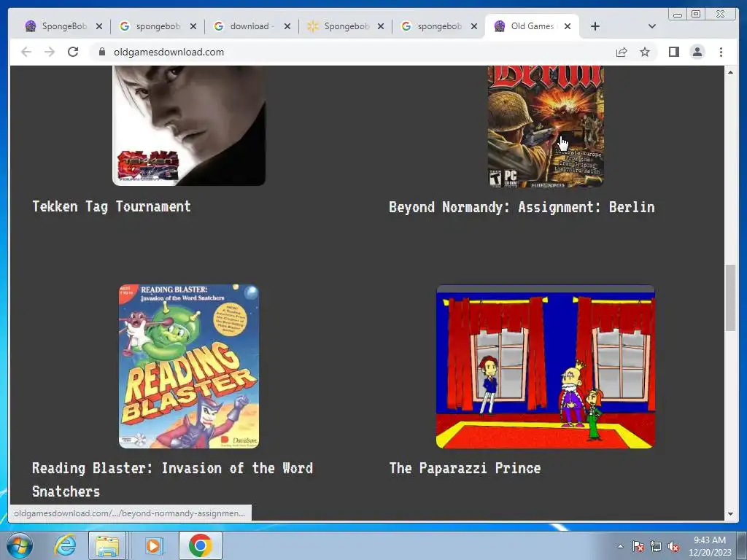Click the browser forward arrow
747x560 pixels.
click(x=50, y=52)
